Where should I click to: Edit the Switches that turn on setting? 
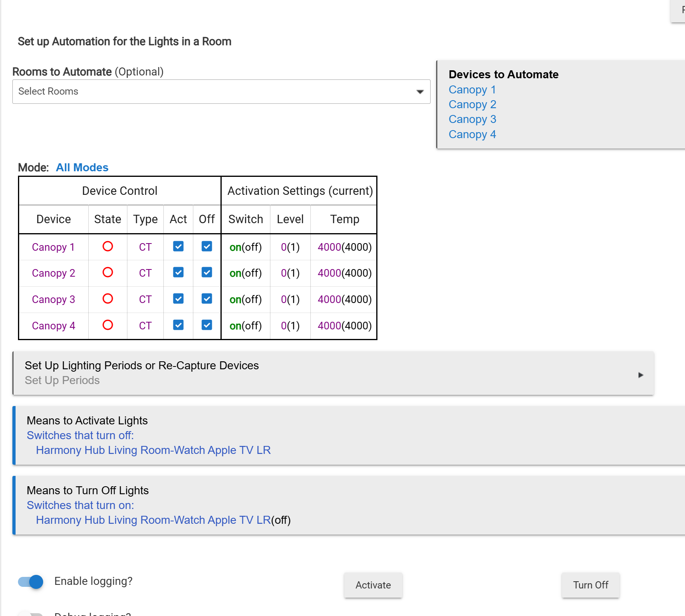(80, 505)
